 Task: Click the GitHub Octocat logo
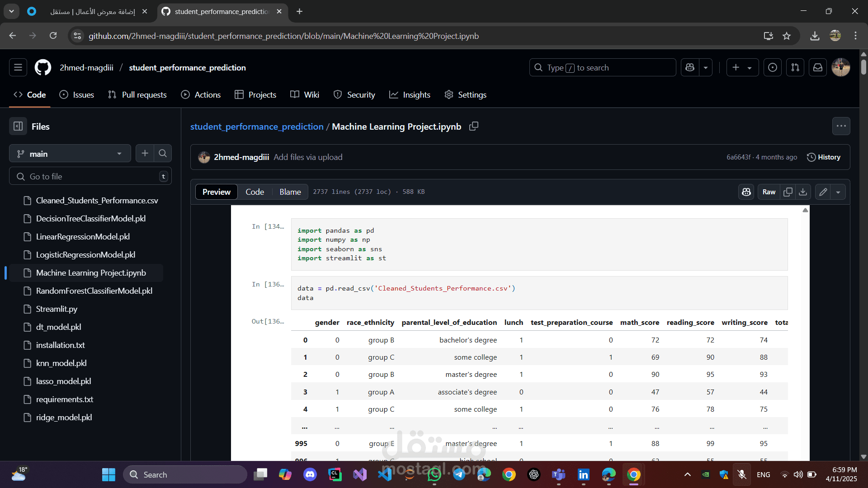(43, 68)
